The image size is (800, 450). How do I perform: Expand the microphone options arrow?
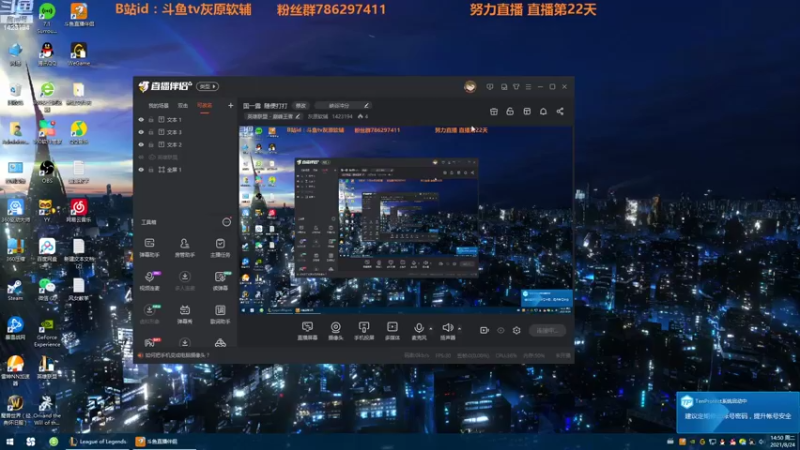click(x=431, y=329)
